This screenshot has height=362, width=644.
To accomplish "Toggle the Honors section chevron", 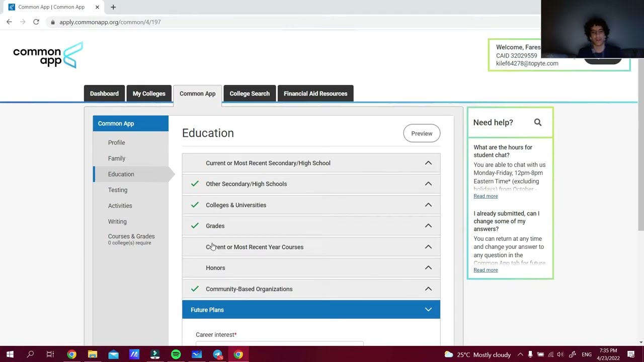I will (x=428, y=267).
